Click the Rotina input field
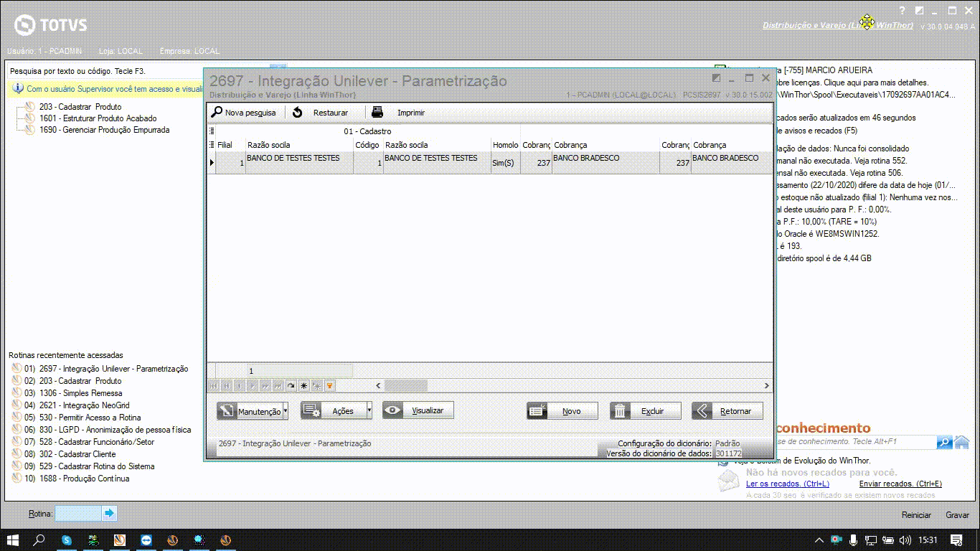This screenshot has height=551, width=980. point(78,514)
